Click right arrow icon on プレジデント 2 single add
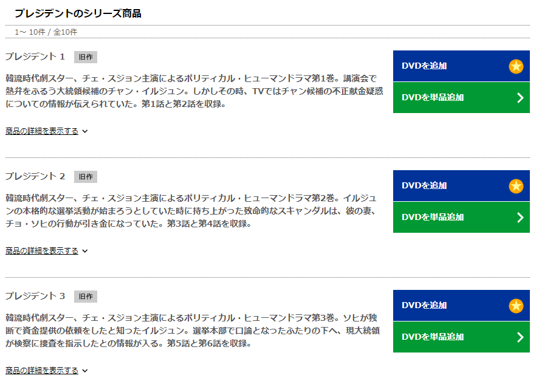 [520, 218]
